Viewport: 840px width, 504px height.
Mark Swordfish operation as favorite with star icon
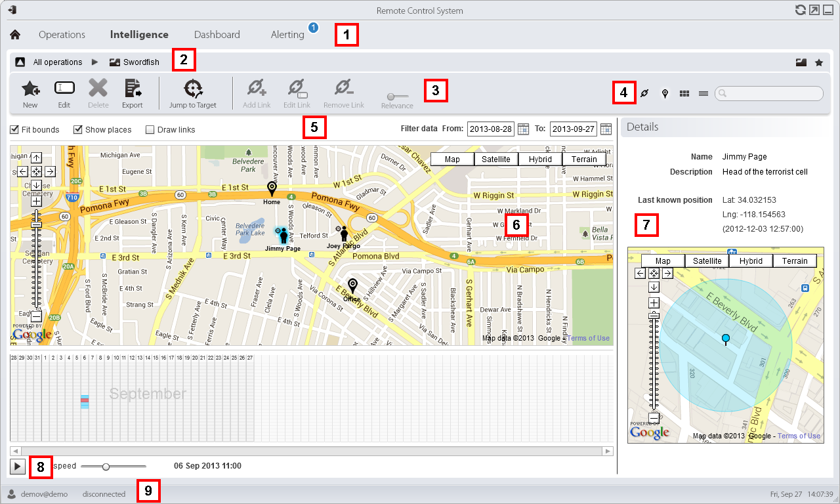[x=819, y=62]
